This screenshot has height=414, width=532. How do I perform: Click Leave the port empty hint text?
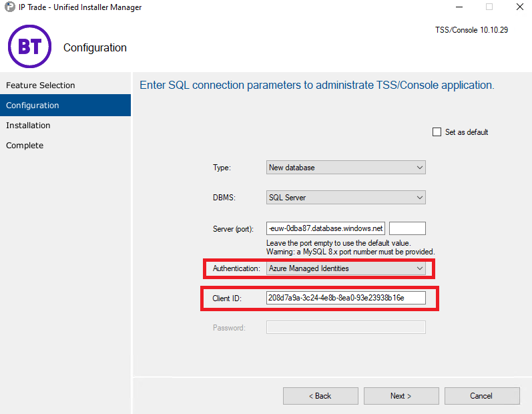[x=338, y=243]
